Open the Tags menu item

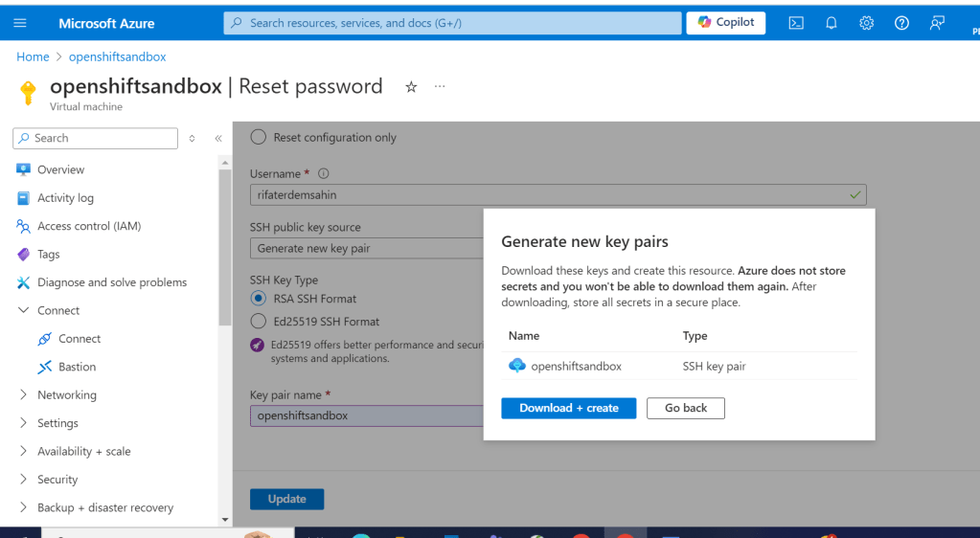49,255
